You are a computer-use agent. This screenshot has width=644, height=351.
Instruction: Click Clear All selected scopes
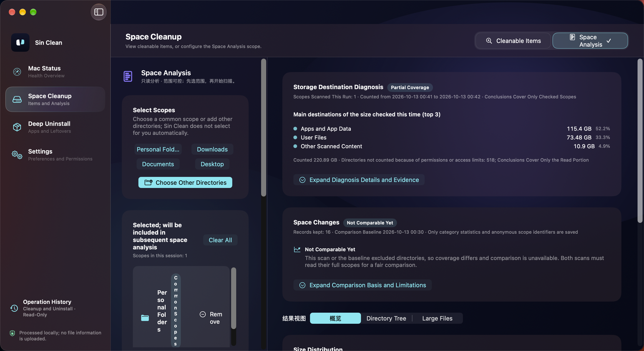click(x=220, y=240)
